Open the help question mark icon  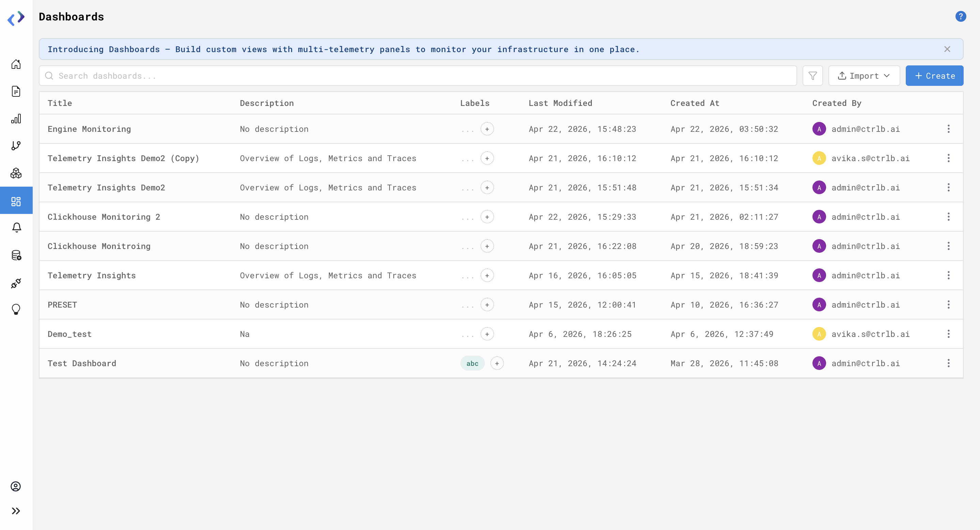(x=960, y=16)
